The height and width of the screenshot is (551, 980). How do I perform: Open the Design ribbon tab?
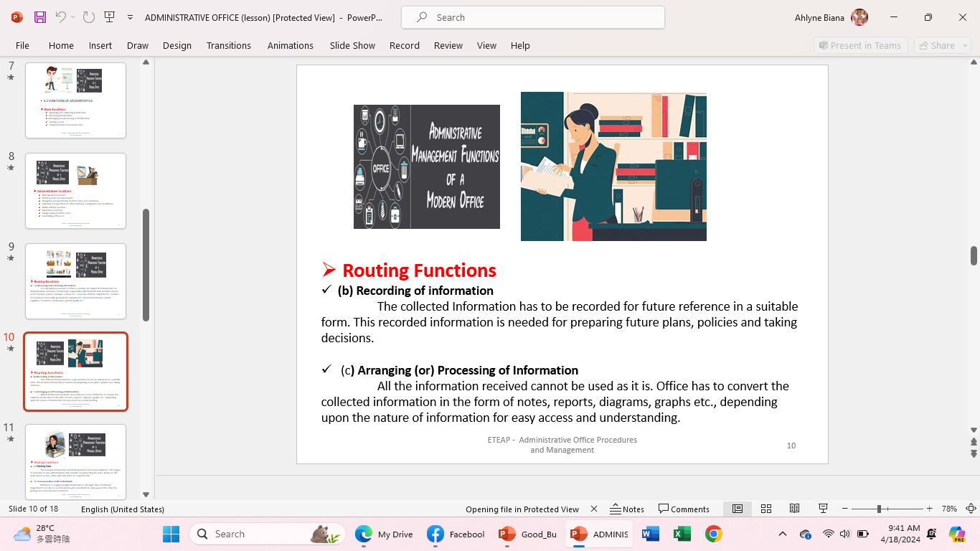point(177,45)
